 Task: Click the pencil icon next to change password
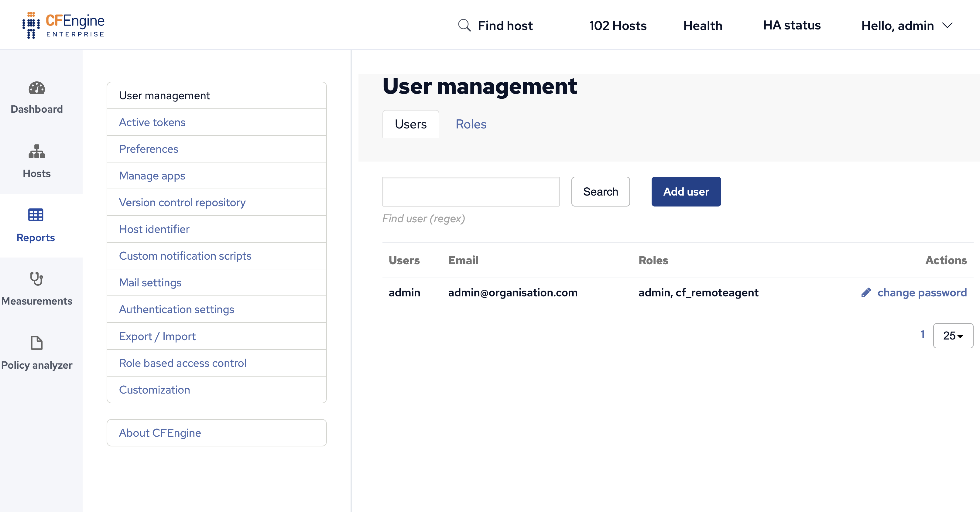867,292
